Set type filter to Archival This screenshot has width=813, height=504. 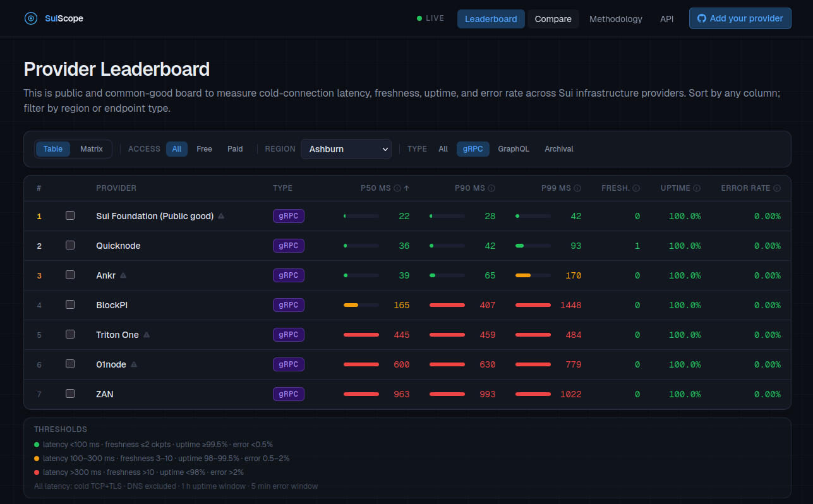point(559,149)
